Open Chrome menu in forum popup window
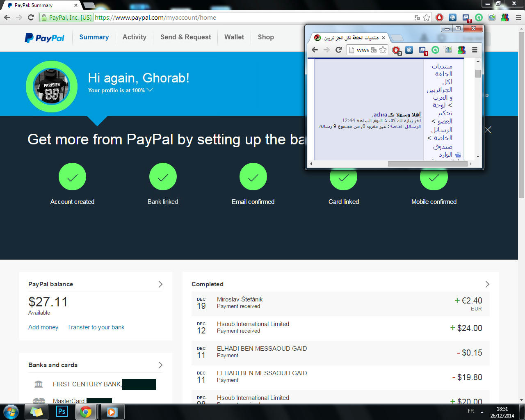 tap(475, 50)
